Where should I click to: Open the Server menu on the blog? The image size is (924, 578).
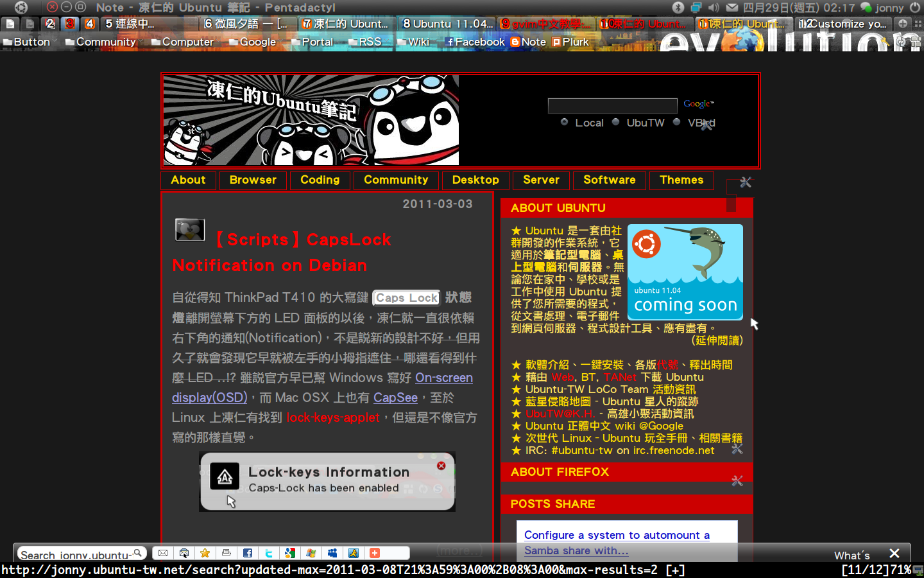coord(541,180)
